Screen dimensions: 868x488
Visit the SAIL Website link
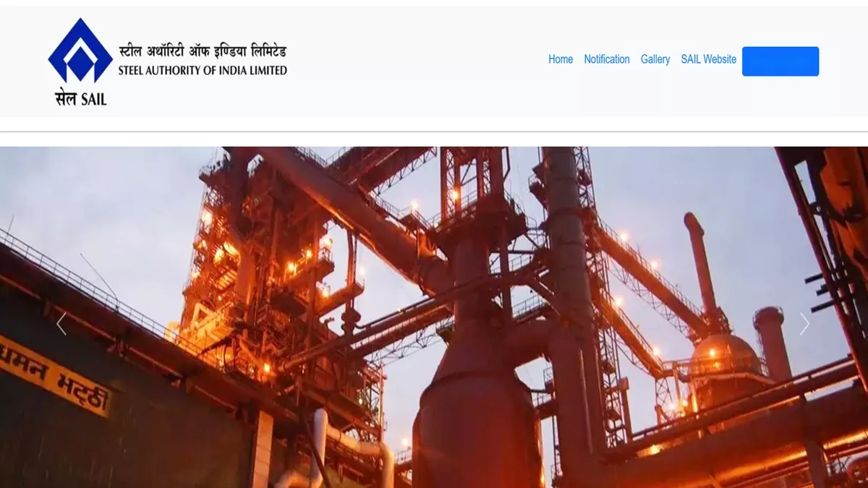point(709,59)
